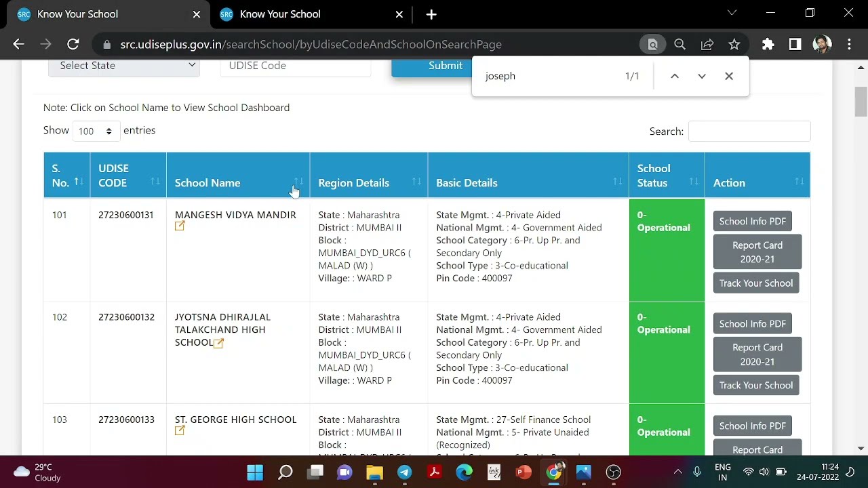This screenshot has height=488, width=868.
Task: Sort by UDISE CODE column
Action: tap(128, 176)
